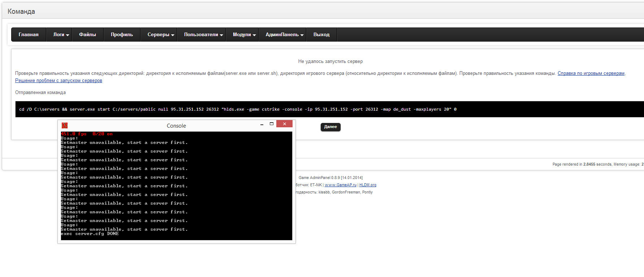Viewport: 644px width, 277px height.
Task: Follow the Решение проблем с запуском серверов link
Action: [59, 81]
